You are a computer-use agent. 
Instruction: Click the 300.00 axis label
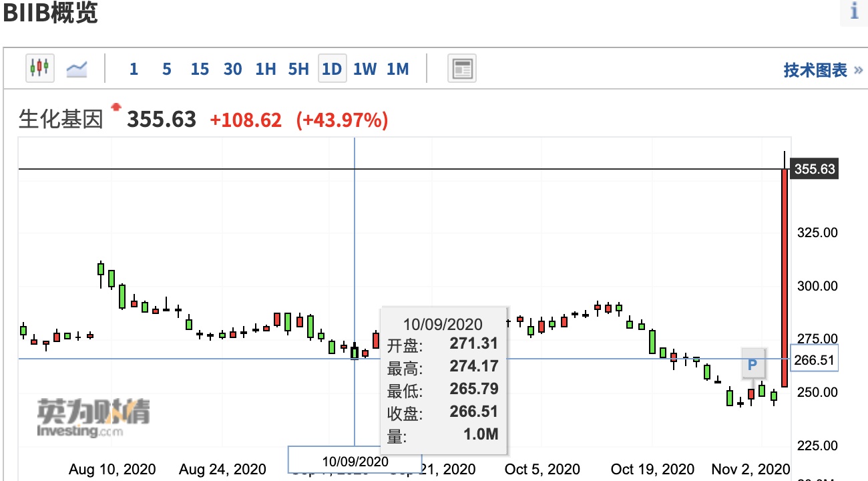(817, 286)
